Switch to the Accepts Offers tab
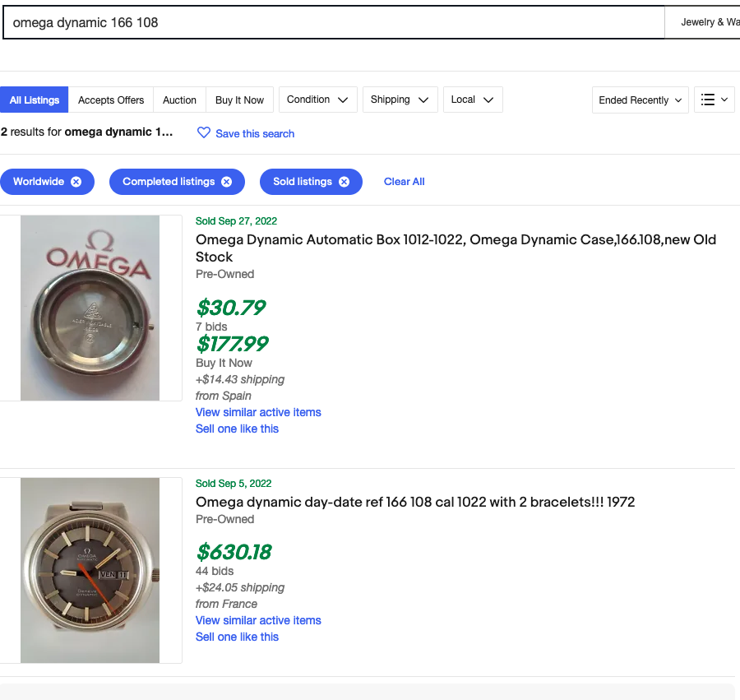The height and width of the screenshot is (700, 740). tap(111, 100)
